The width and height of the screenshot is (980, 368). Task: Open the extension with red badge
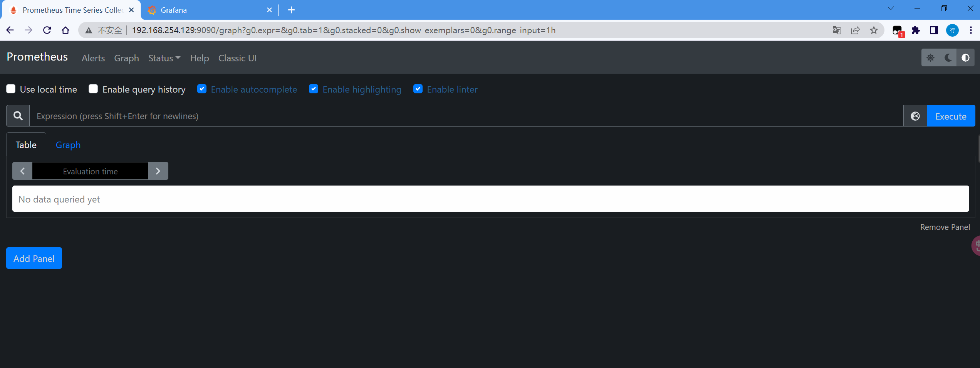pyautogui.click(x=898, y=31)
